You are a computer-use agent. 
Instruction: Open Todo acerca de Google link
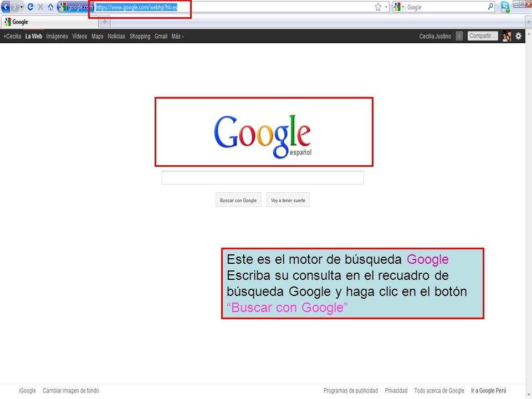(x=439, y=391)
